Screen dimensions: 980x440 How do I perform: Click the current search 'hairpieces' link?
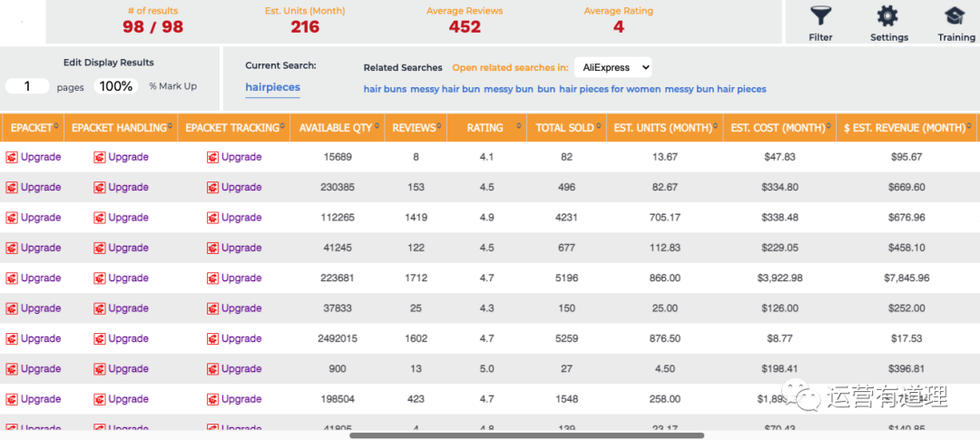[272, 87]
